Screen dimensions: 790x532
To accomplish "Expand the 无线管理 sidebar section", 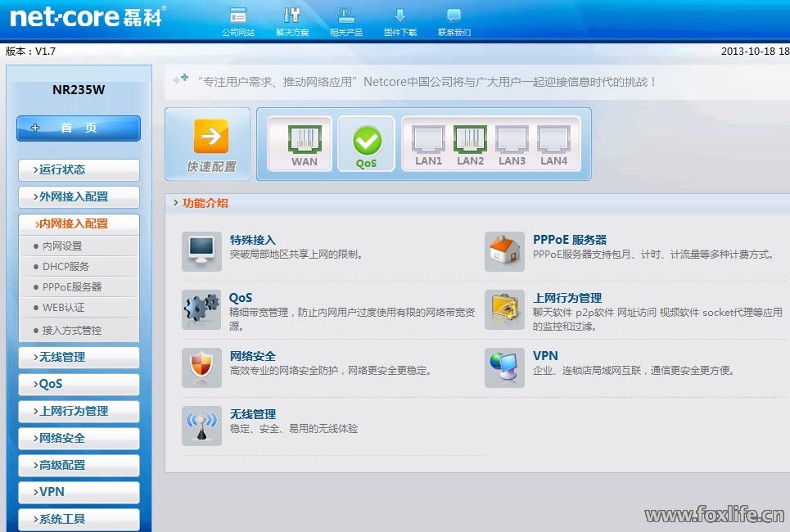I will (x=79, y=357).
